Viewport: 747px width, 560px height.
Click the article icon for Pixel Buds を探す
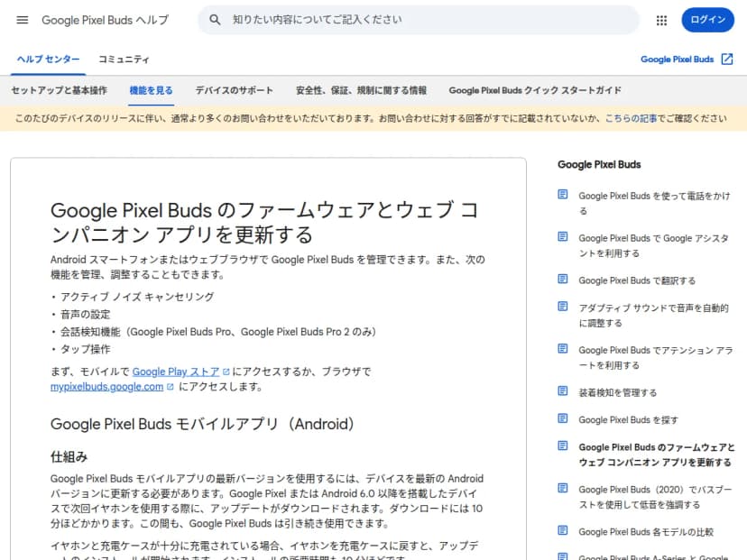tap(563, 418)
